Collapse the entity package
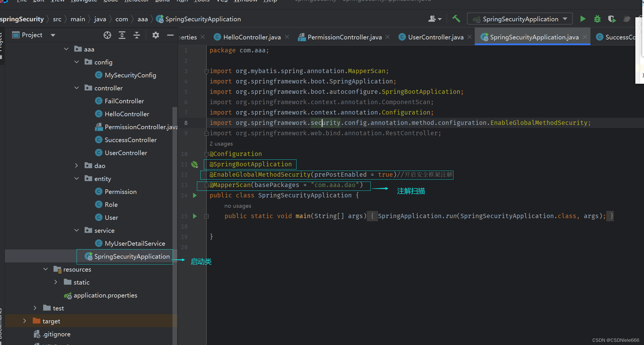Viewport: 644px width, 345px height. pos(77,178)
